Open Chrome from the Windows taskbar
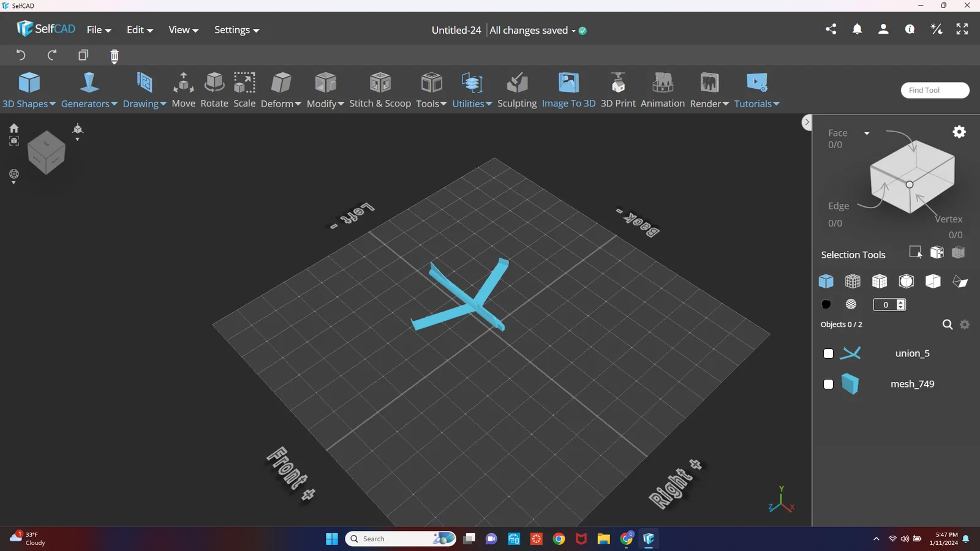This screenshot has width=980, height=551. click(x=559, y=539)
